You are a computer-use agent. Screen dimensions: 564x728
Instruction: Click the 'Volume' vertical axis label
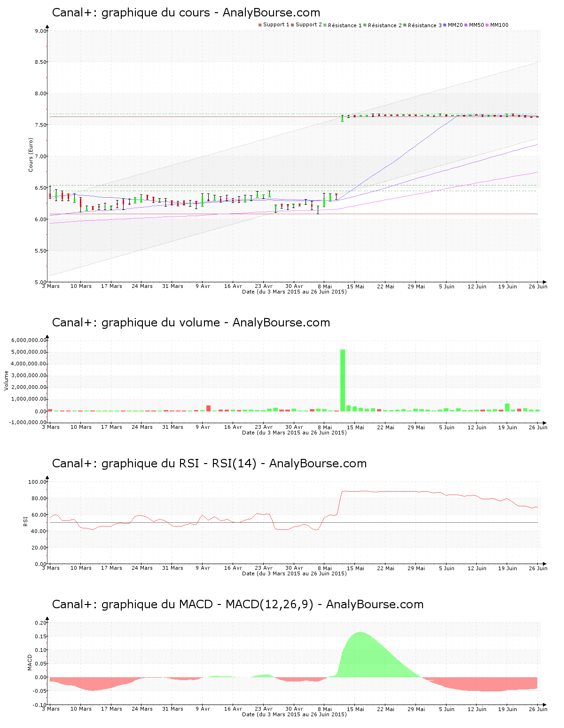pos(7,380)
